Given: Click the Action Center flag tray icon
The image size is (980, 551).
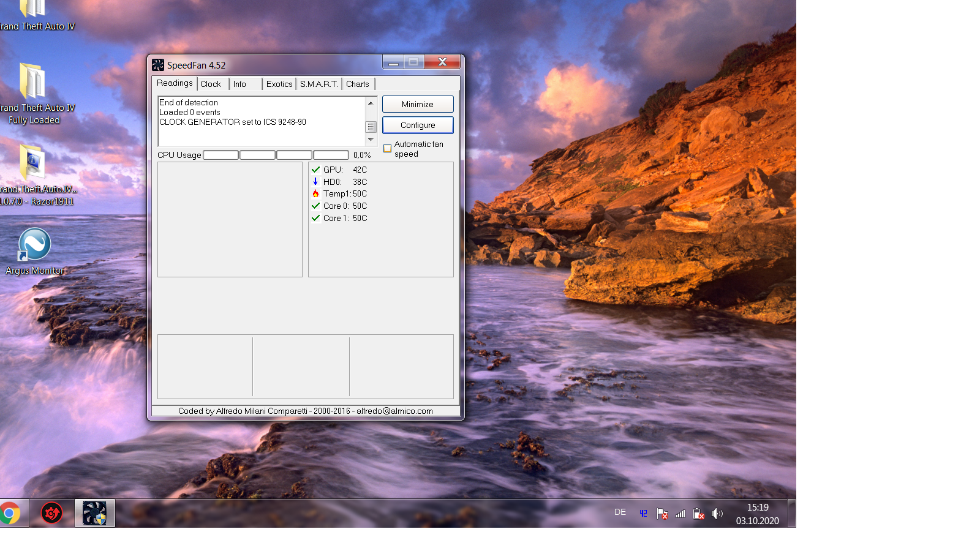Looking at the screenshot, I should tap(662, 514).
